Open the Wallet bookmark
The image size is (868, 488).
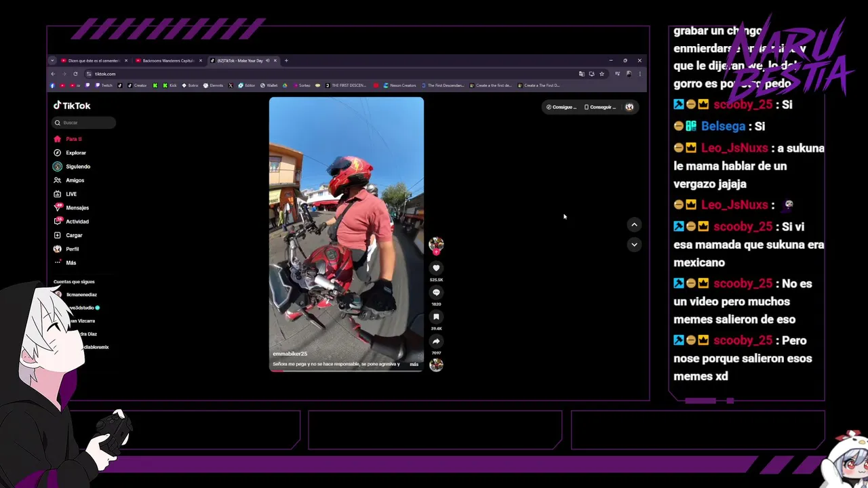click(269, 85)
